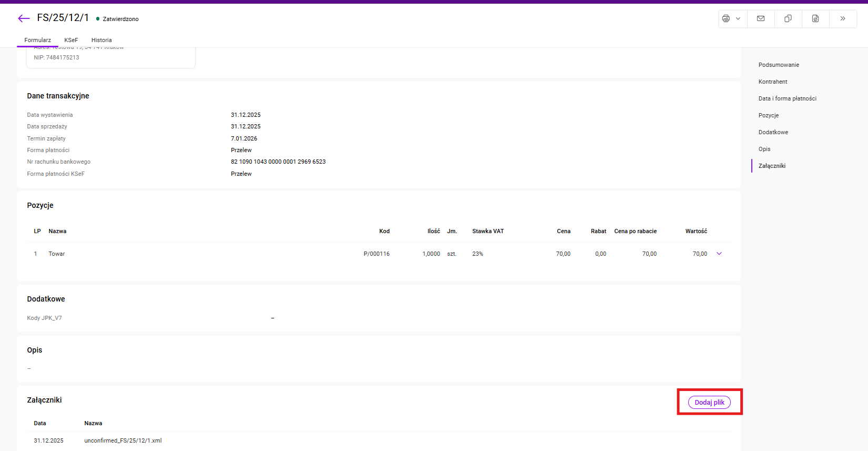Switch to the KSeF tab
Viewport: 868px width, 451px height.
pyautogui.click(x=71, y=40)
